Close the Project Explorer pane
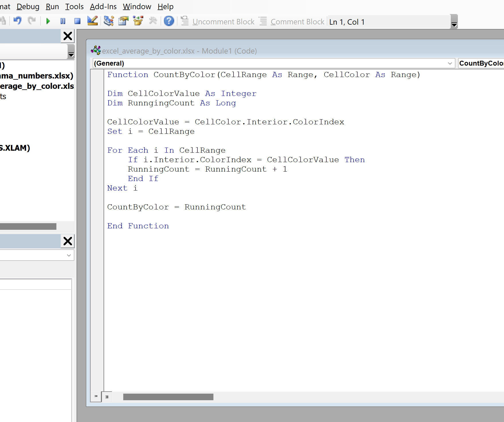Viewport: 504px width, 422px height. coord(68,36)
